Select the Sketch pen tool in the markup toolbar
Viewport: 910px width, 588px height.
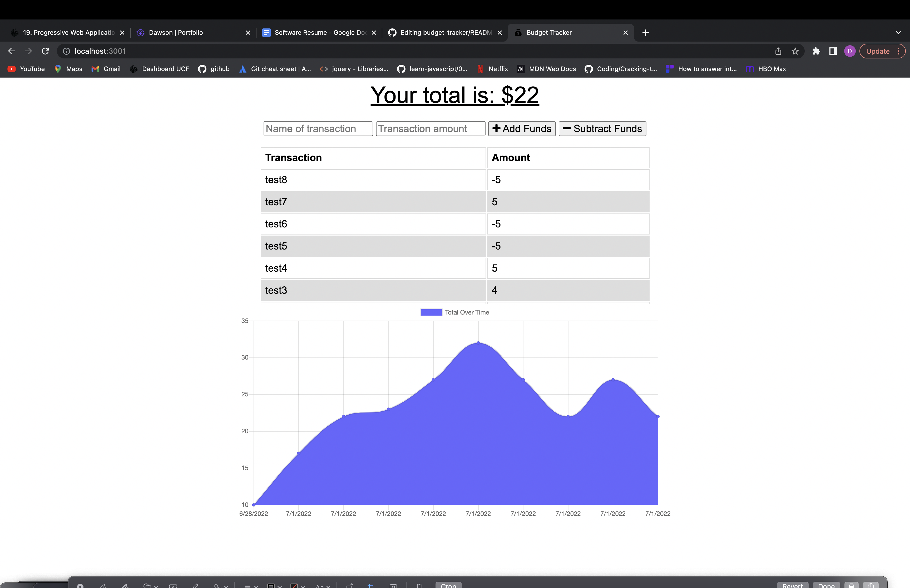103,585
